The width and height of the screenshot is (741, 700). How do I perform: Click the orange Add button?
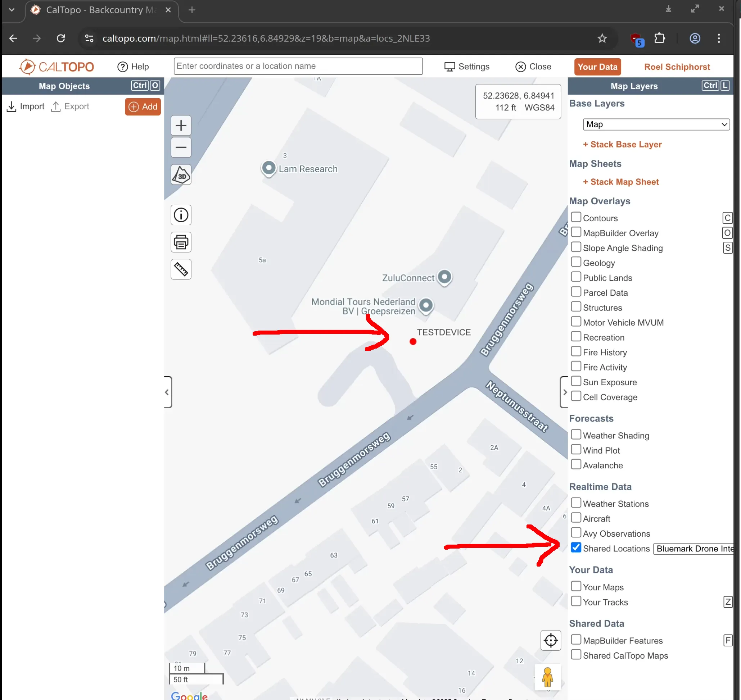pos(143,107)
